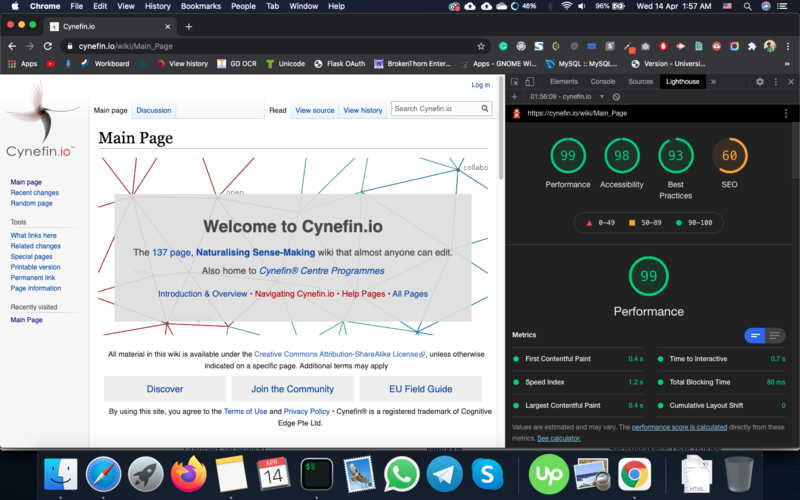Screen dimensions: 800x500
Task: Click the Join the Community button
Action: coord(293,389)
